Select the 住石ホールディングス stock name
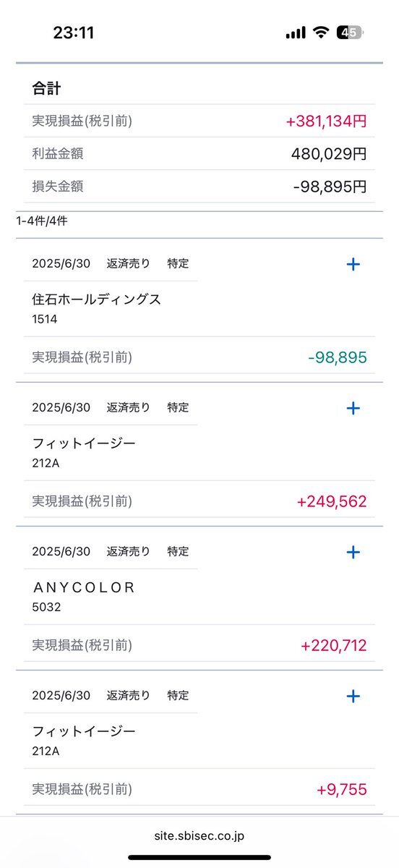The width and height of the screenshot is (399, 868). [96, 300]
